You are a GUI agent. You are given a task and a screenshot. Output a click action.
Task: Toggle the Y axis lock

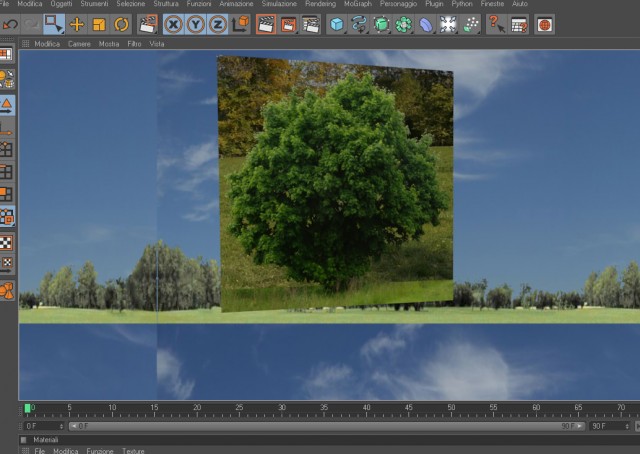tap(196, 24)
